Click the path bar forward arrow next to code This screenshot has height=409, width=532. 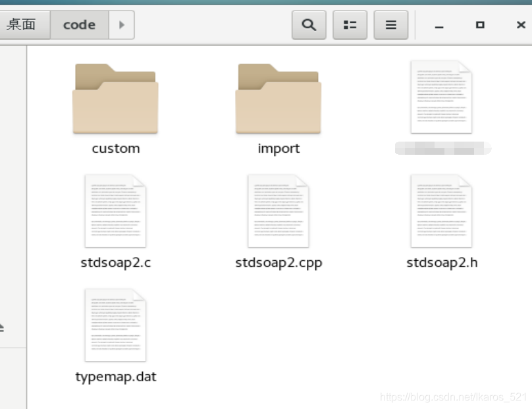click(121, 25)
